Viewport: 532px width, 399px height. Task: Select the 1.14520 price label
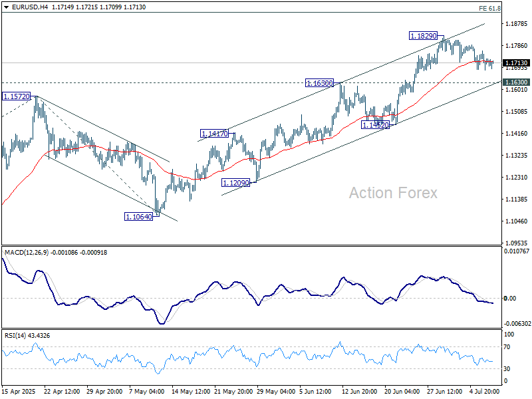point(375,125)
